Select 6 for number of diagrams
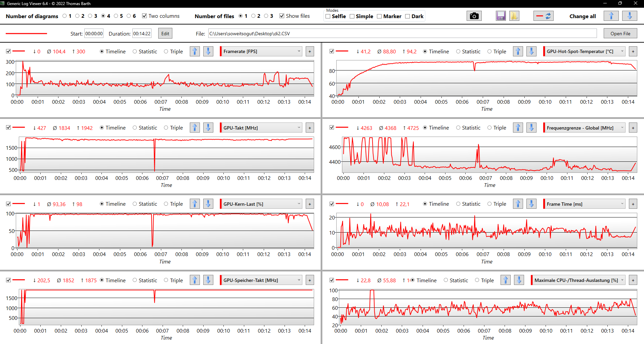The width and height of the screenshot is (644, 344). tap(129, 16)
